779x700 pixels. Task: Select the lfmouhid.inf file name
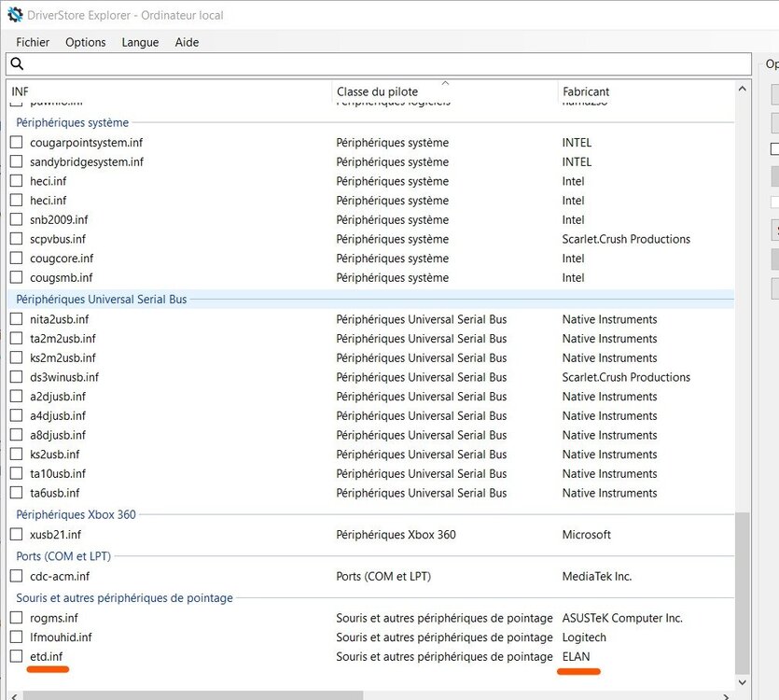pyautogui.click(x=61, y=637)
